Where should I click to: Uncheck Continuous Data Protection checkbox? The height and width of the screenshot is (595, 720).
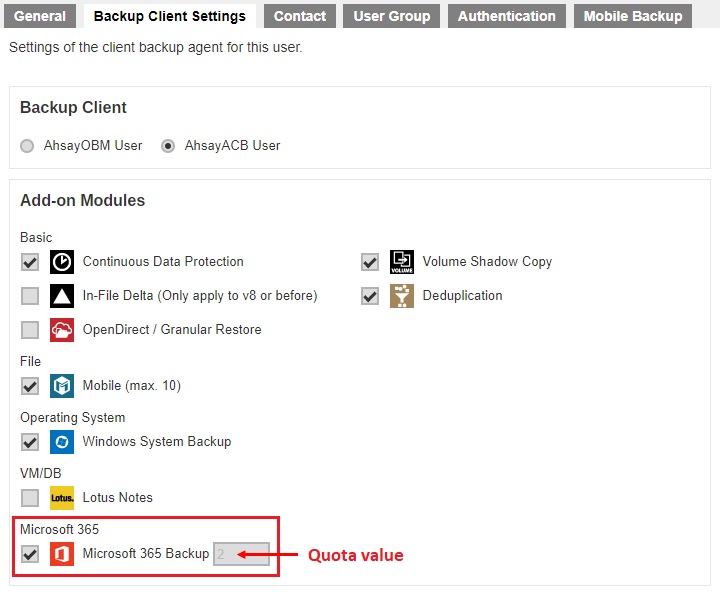coord(30,263)
